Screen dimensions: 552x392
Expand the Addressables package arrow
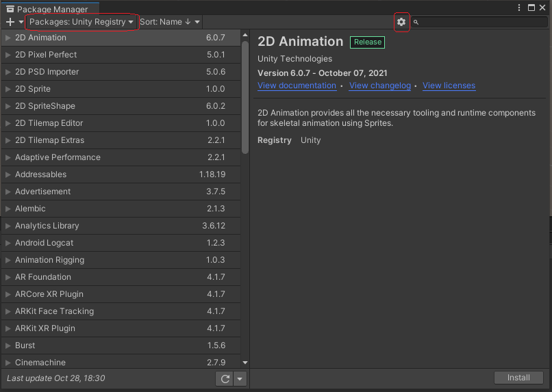pyautogui.click(x=8, y=174)
